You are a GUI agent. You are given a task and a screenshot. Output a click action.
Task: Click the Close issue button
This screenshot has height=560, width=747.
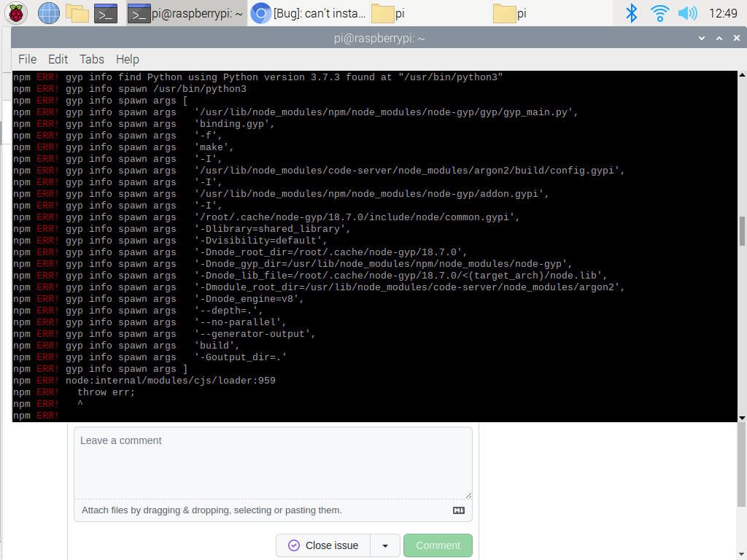click(323, 545)
